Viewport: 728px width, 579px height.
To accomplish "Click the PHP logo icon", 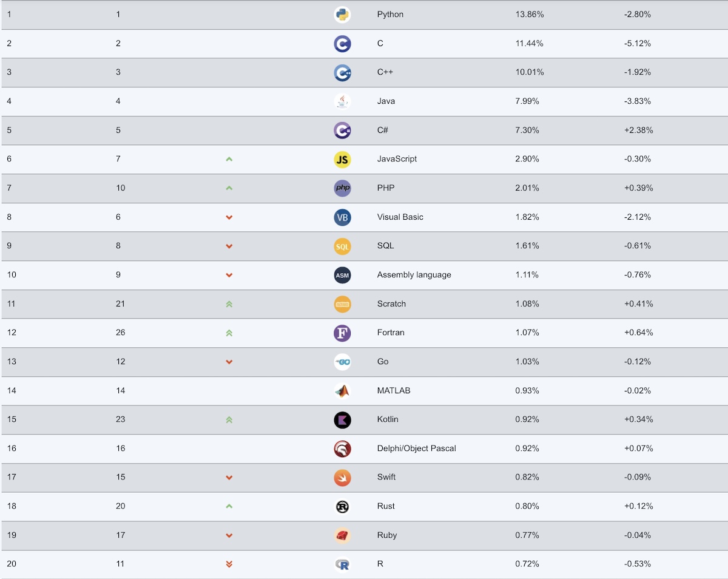I will 342,188.
